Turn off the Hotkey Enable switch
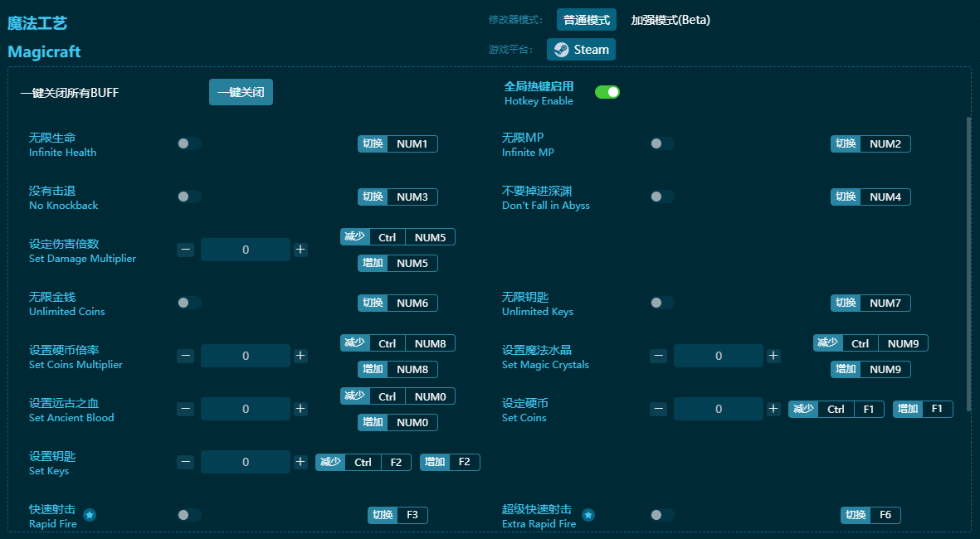 (607, 92)
